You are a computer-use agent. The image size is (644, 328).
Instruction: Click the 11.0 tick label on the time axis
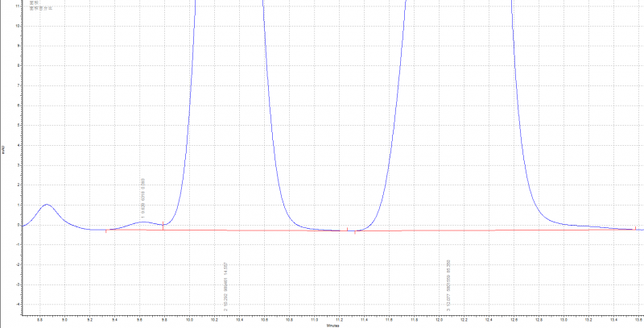[x=314, y=319]
